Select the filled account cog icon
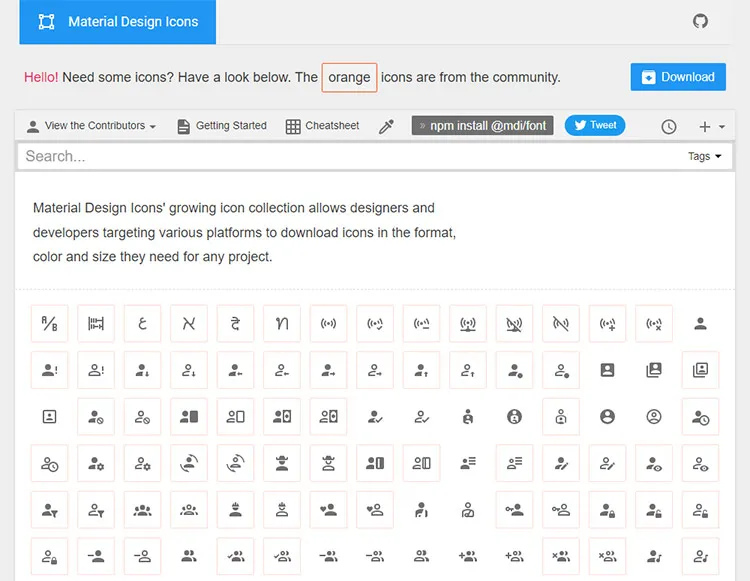This screenshot has width=750, height=581. [x=96, y=463]
